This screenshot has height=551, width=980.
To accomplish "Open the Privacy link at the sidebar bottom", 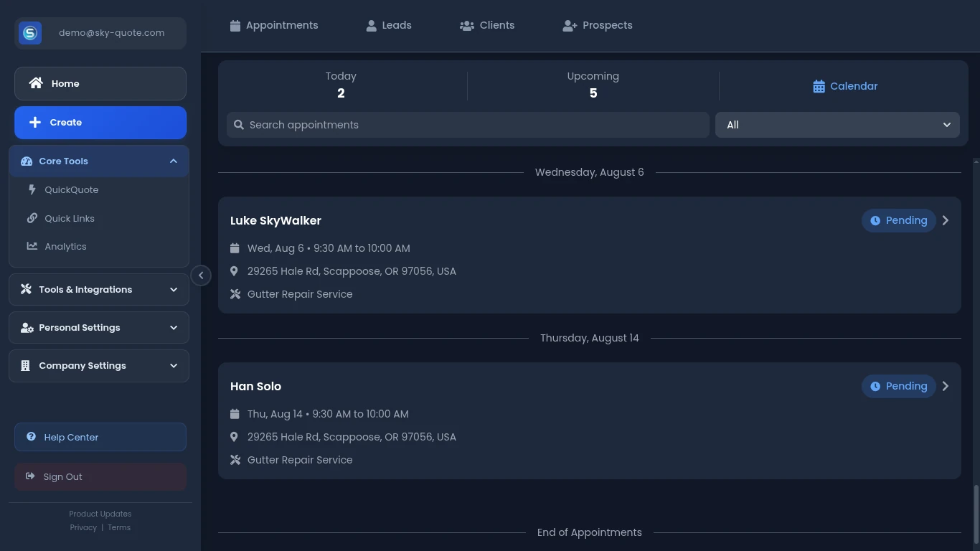I will tap(83, 527).
